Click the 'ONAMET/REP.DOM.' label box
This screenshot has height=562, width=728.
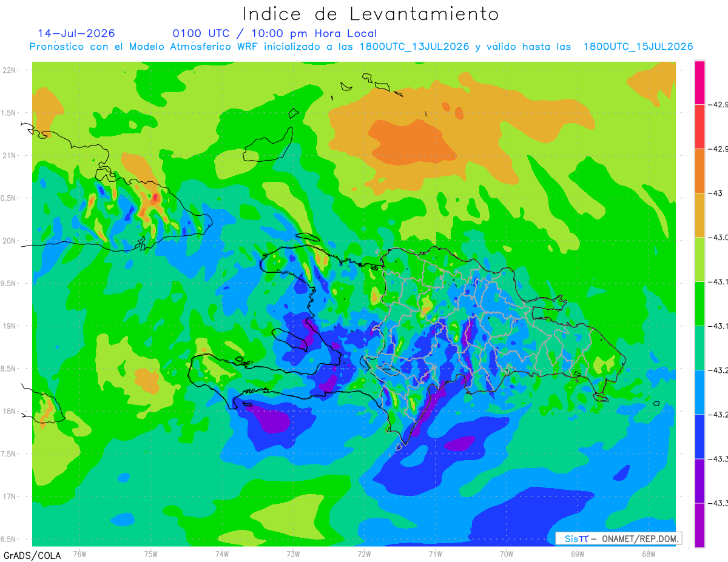click(x=618, y=538)
